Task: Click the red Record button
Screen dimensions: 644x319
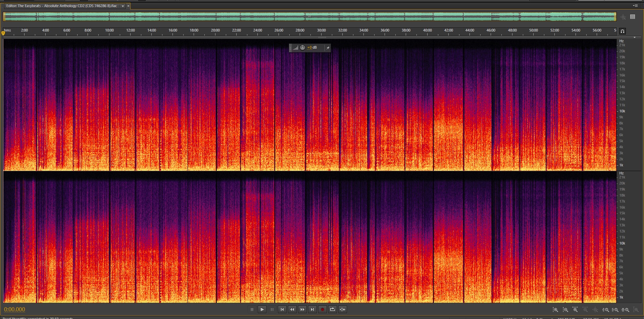Action: 323,310
